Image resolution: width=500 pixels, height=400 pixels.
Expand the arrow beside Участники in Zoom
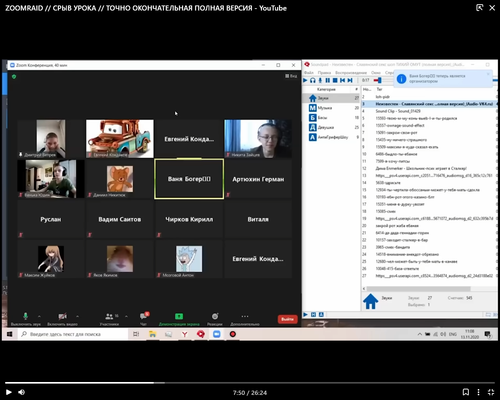[126, 316]
